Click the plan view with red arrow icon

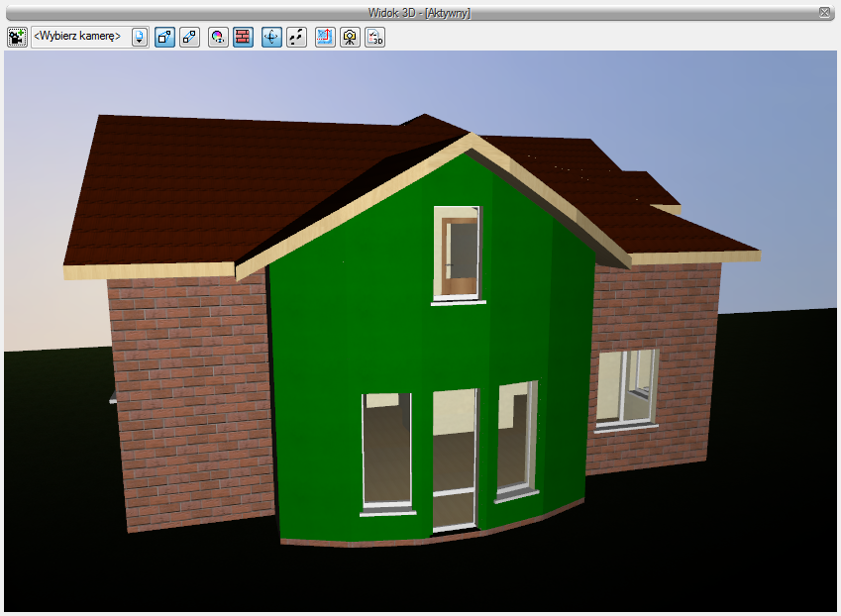point(325,37)
